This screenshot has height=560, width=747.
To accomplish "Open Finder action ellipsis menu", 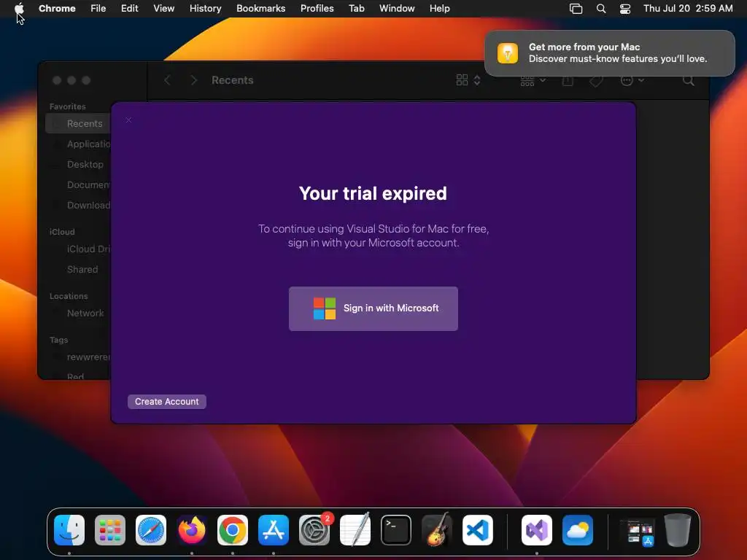I will click(632, 80).
